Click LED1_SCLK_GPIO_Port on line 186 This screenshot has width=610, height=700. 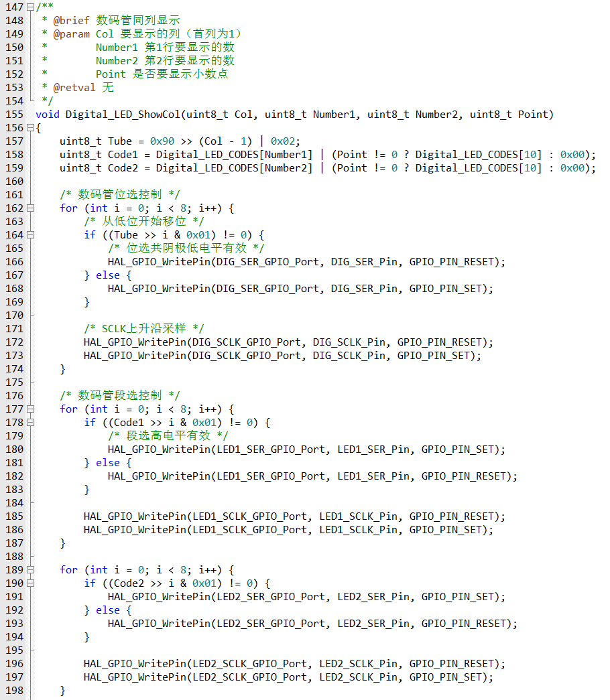pyautogui.click(x=249, y=529)
